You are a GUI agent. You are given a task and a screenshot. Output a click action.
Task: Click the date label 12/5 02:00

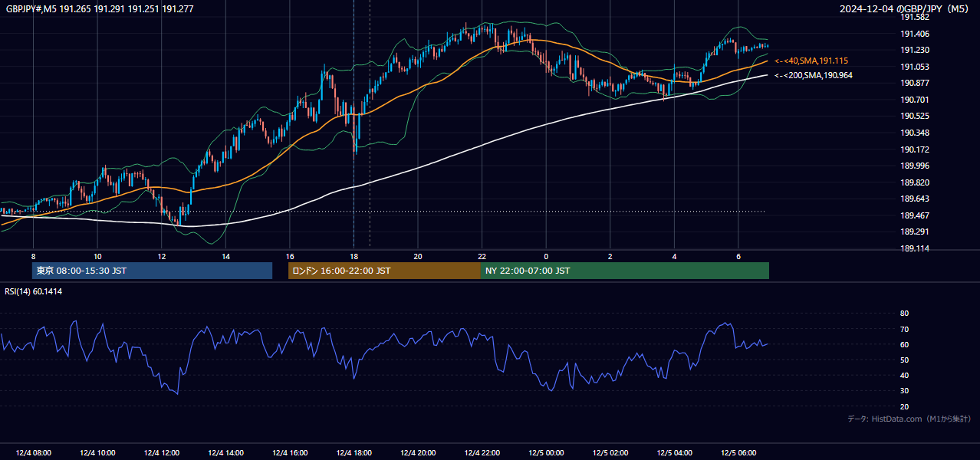tap(610, 453)
